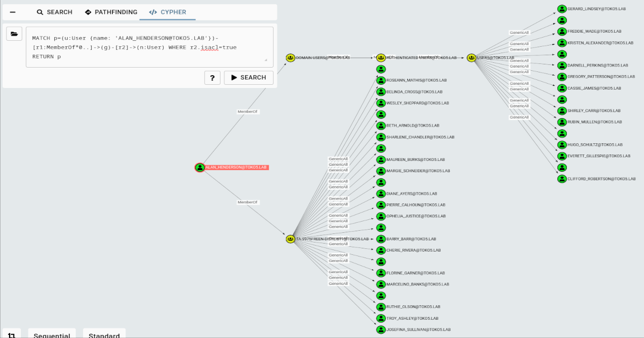Switch to the SEARCH tab
The height and width of the screenshot is (338, 644).
tap(54, 12)
